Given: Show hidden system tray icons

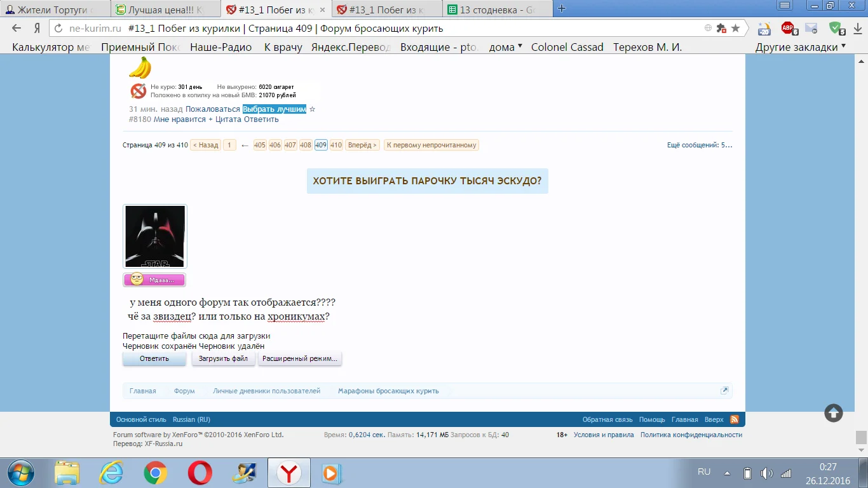Looking at the screenshot, I should [728, 473].
